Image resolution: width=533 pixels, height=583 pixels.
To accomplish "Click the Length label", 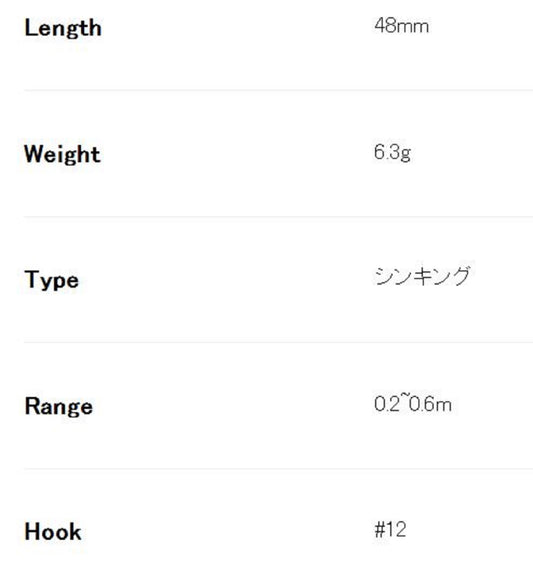I will point(63,29).
